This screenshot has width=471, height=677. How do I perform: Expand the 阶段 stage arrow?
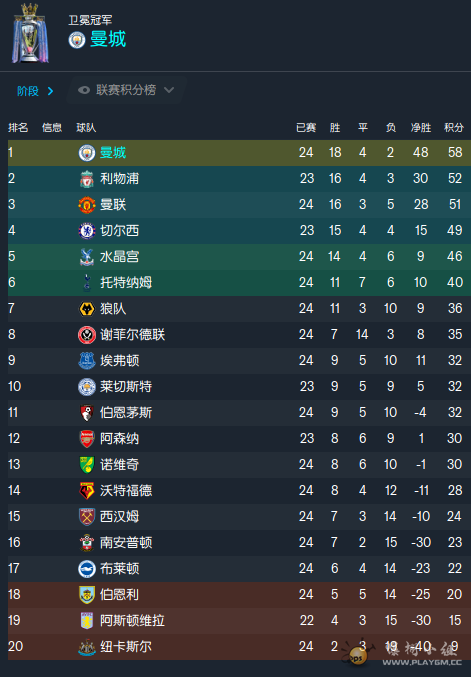pyautogui.click(x=51, y=91)
